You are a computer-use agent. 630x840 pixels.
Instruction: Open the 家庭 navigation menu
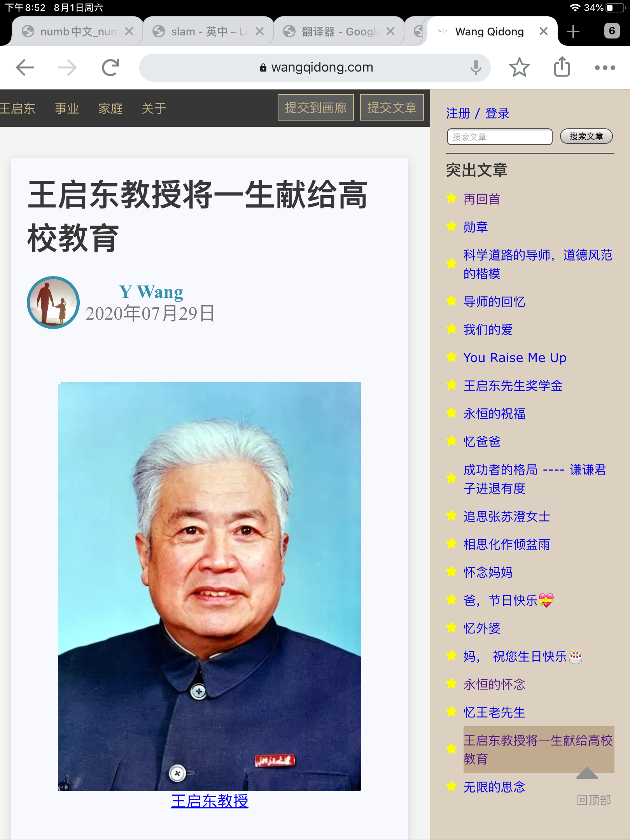[110, 108]
